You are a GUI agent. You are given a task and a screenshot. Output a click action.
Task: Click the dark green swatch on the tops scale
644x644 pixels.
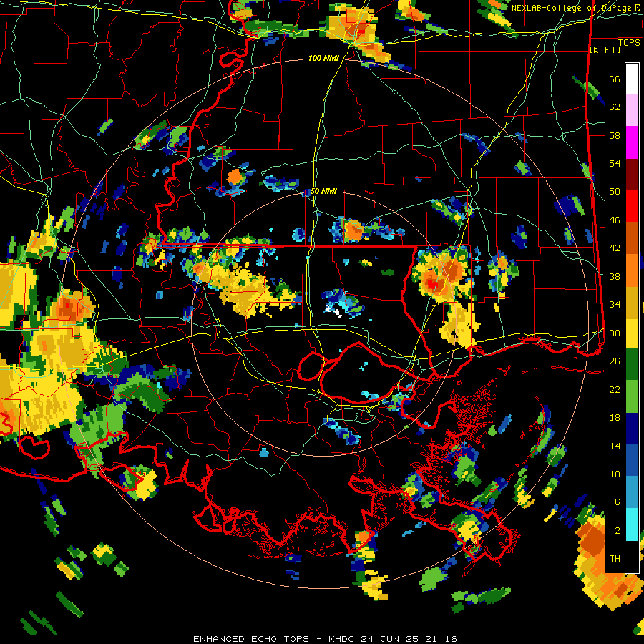click(x=632, y=364)
